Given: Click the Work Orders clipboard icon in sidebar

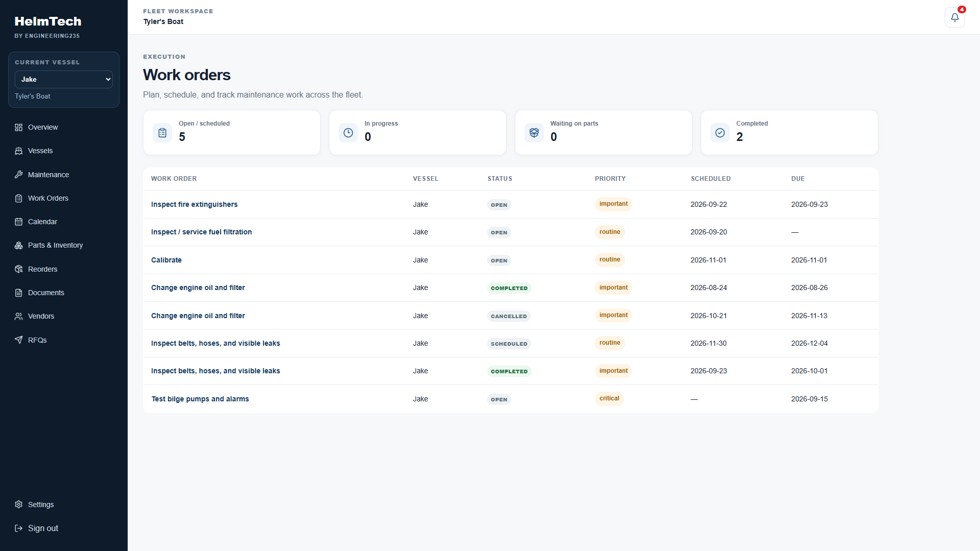Looking at the screenshot, I should tap(19, 198).
